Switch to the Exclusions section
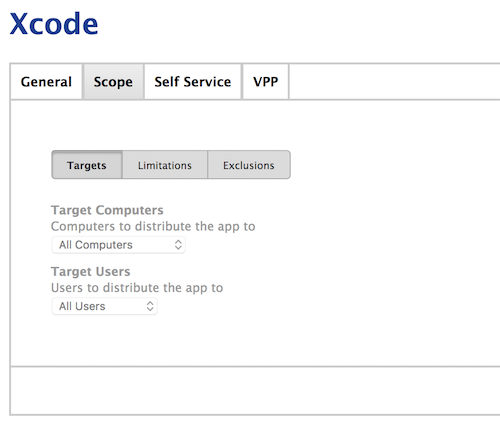 (x=249, y=165)
